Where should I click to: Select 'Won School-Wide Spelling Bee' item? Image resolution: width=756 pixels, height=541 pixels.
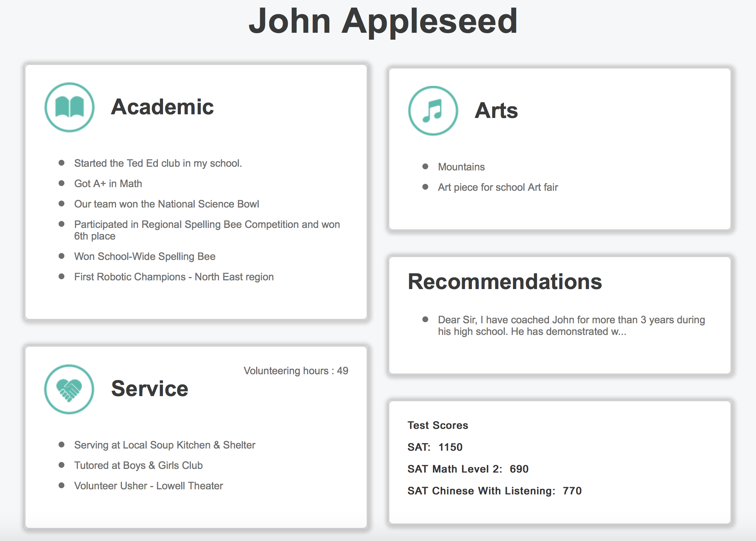[x=145, y=256]
